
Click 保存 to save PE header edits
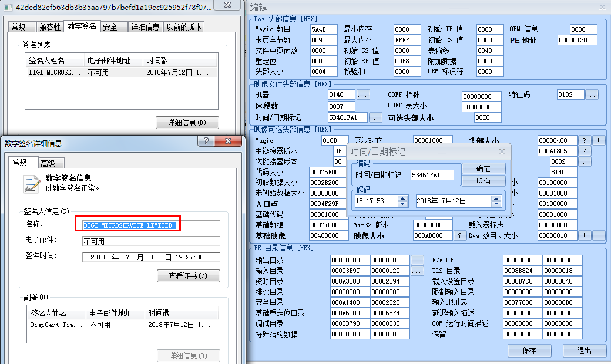529,350
